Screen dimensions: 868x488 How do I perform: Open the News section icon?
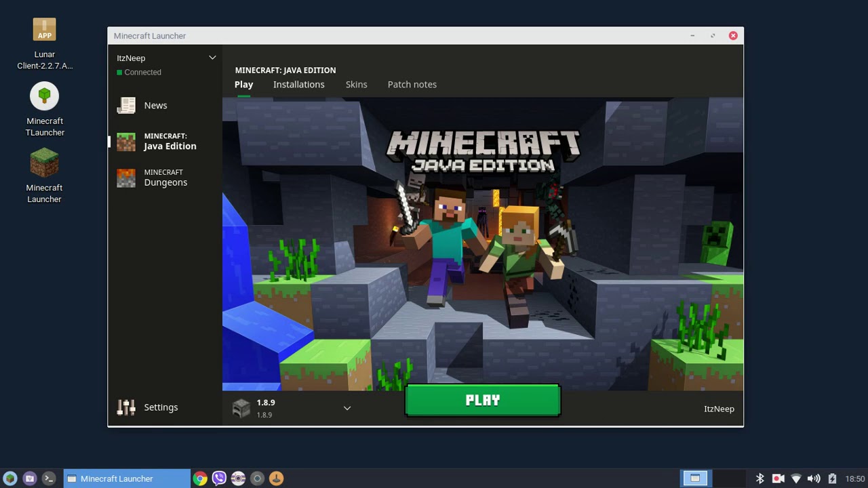pos(126,105)
